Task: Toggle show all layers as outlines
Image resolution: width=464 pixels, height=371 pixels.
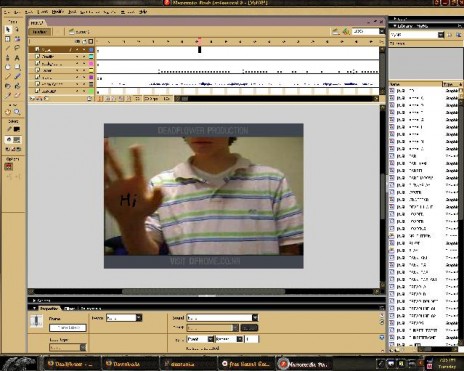Action: (91, 42)
